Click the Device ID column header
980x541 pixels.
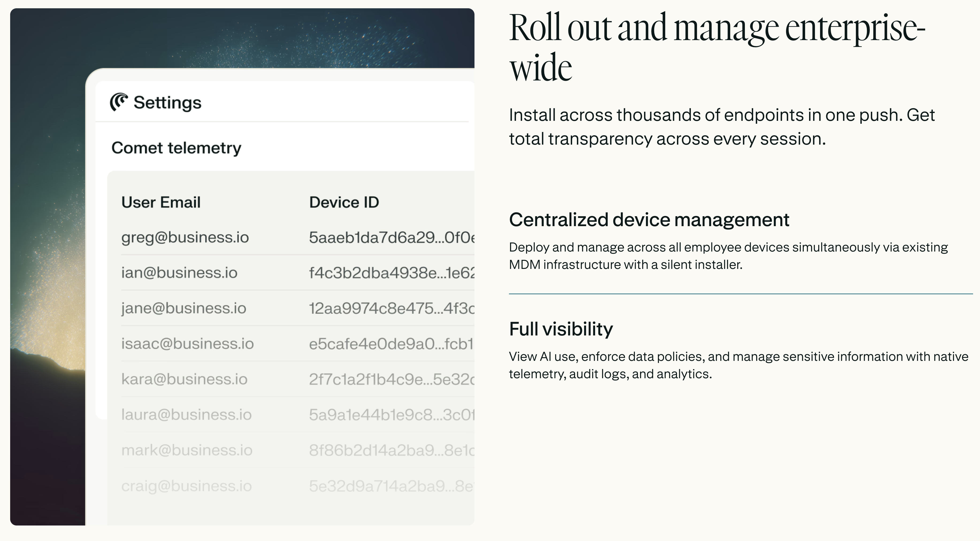click(x=344, y=202)
